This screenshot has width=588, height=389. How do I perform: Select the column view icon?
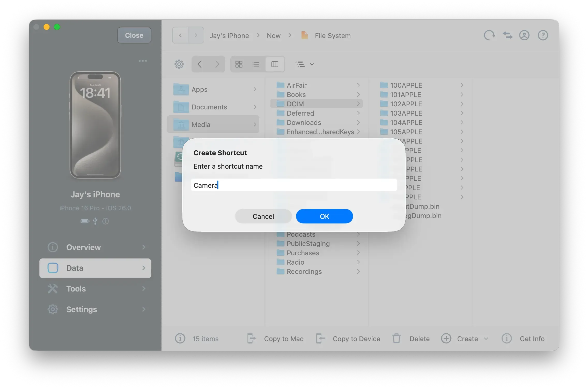coord(275,64)
